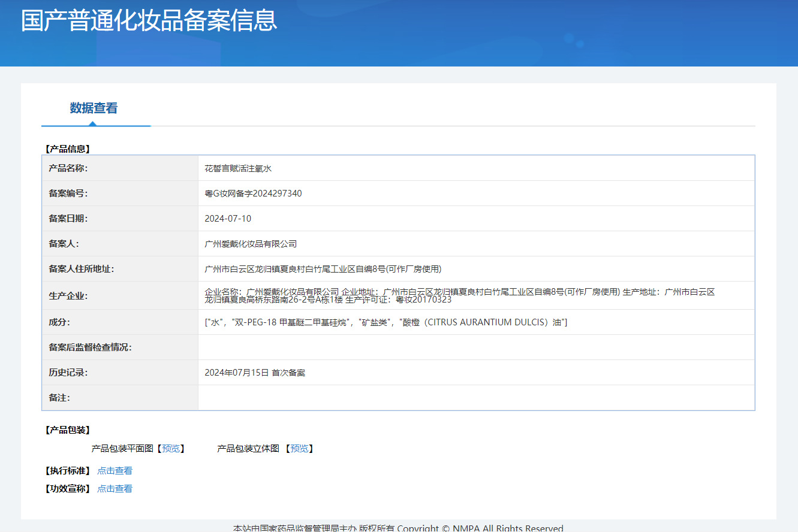Click the 成分 ingredients list text
The width and height of the screenshot is (798, 532).
pyautogui.click(x=386, y=322)
